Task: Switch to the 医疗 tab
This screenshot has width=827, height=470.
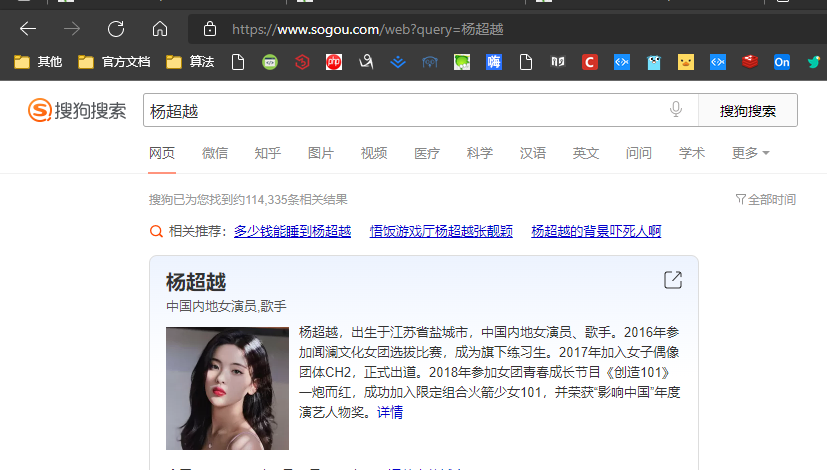Action: coord(427,153)
